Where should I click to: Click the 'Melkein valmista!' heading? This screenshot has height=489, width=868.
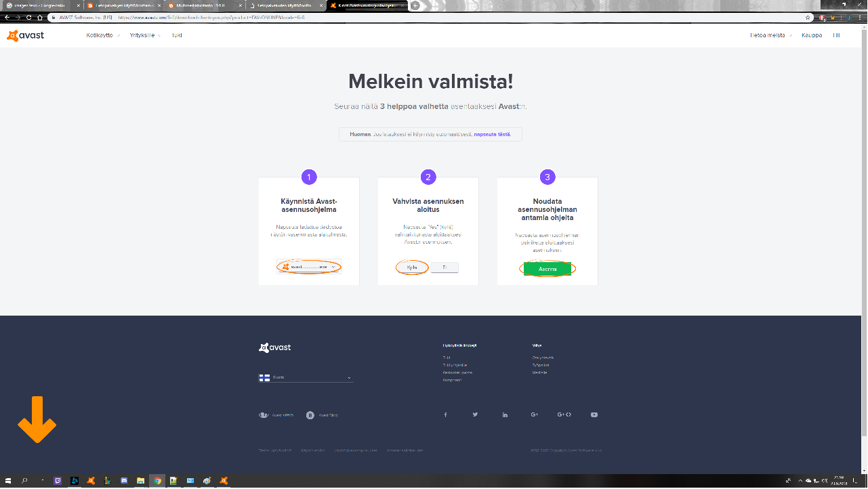pyautogui.click(x=431, y=82)
